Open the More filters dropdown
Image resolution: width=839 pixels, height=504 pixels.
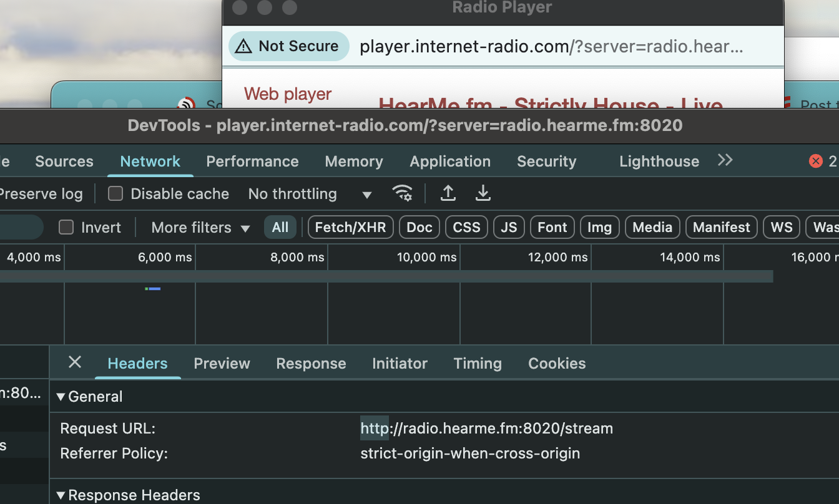point(200,228)
